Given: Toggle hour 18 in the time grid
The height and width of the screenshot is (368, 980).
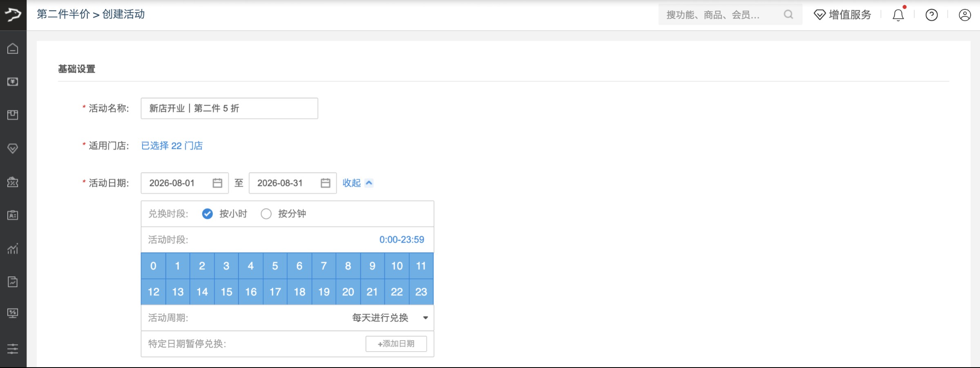Looking at the screenshot, I should 299,292.
